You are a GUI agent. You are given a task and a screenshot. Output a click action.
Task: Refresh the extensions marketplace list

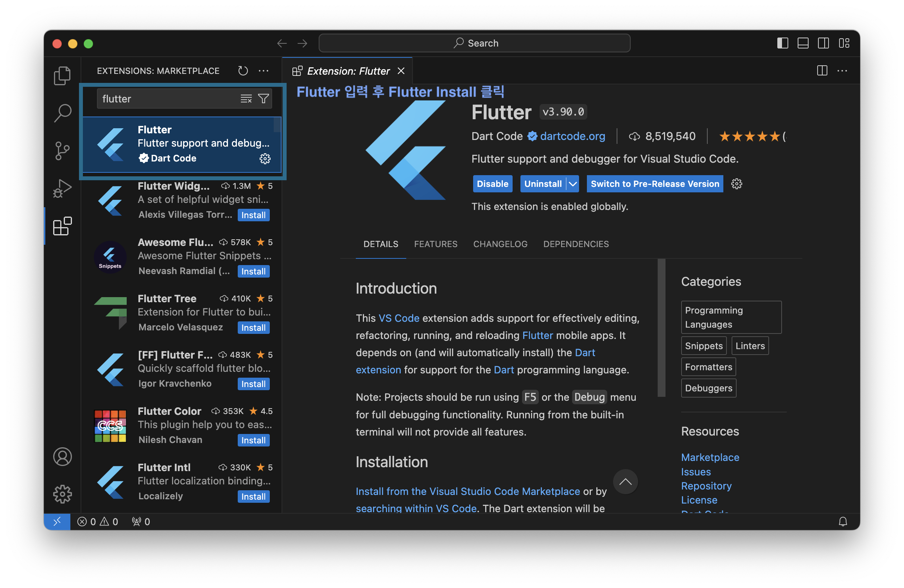click(243, 71)
